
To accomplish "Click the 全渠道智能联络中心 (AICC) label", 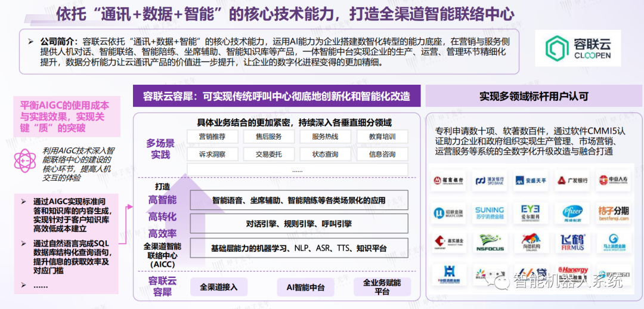I will tap(162, 255).
